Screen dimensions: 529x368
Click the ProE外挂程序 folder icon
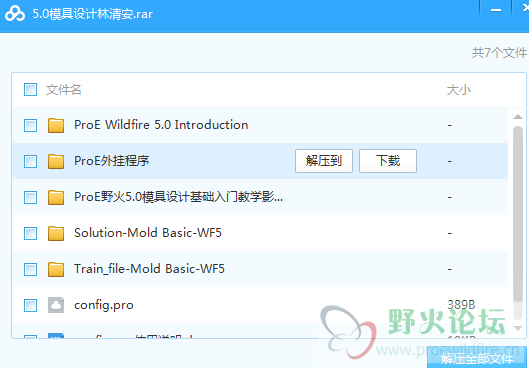coord(56,161)
